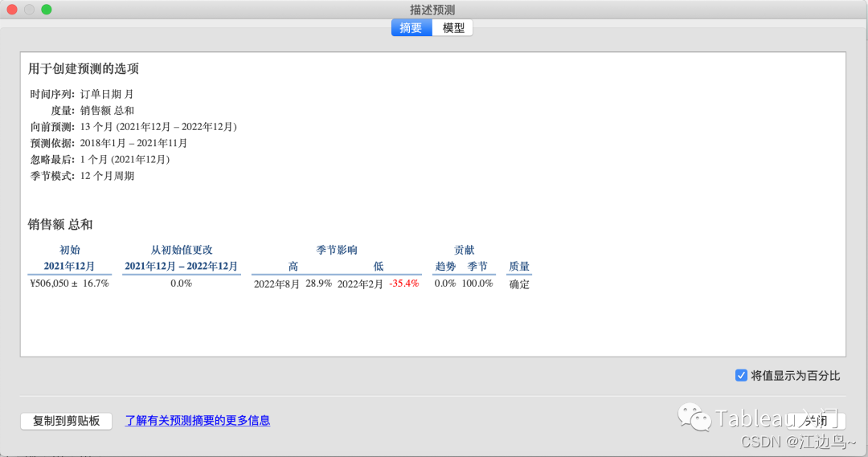This screenshot has height=457, width=868.
Task: Click the 时间序列: label
Action: tap(52, 94)
